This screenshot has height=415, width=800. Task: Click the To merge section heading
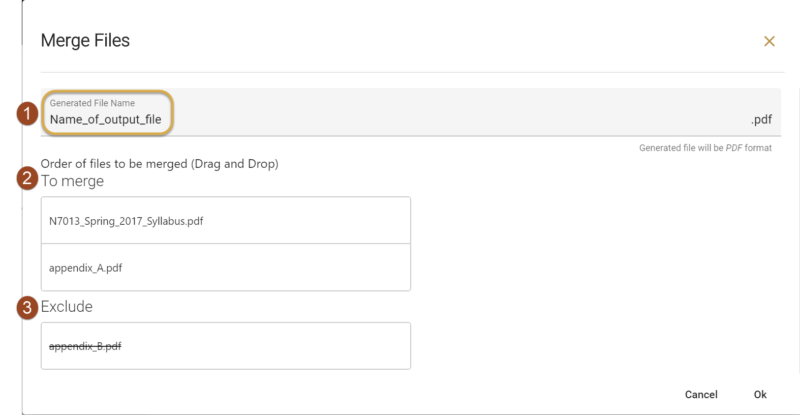click(x=72, y=181)
